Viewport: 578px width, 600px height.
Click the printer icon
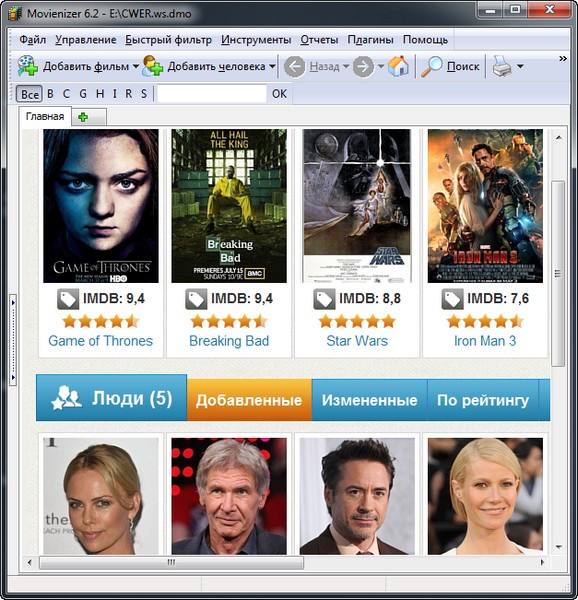[501, 66]
